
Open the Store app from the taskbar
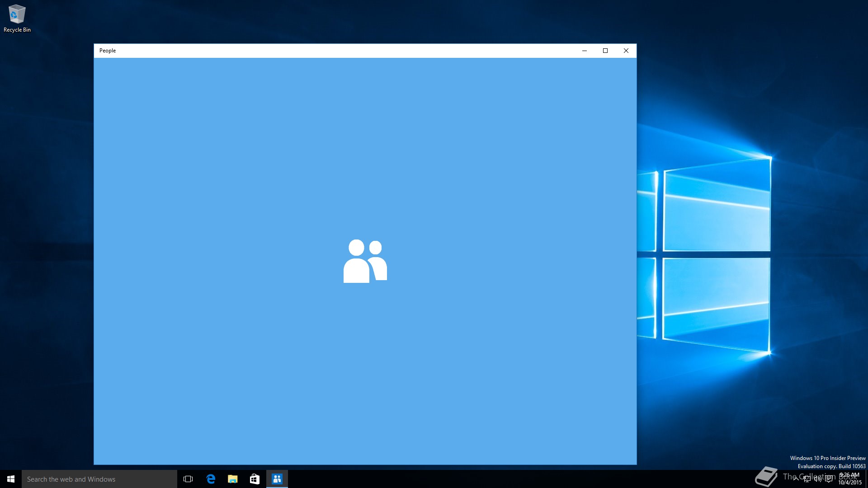pos(255,479)
